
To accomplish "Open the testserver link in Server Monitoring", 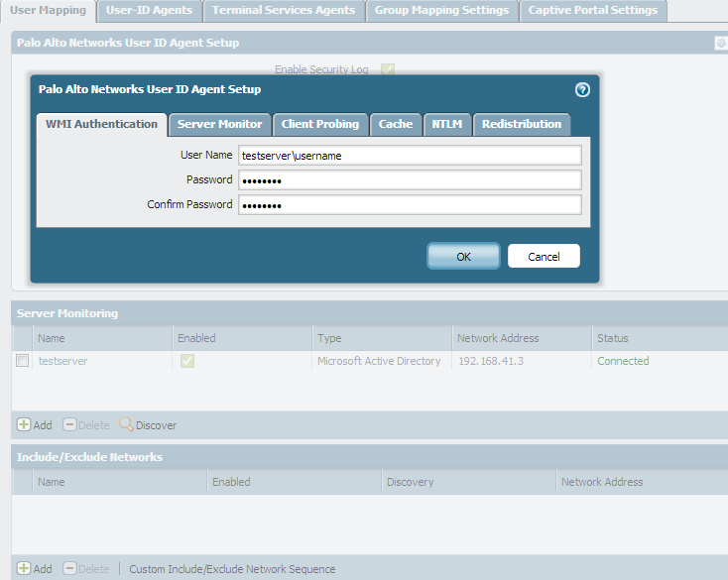I will (x=62, y=361).
